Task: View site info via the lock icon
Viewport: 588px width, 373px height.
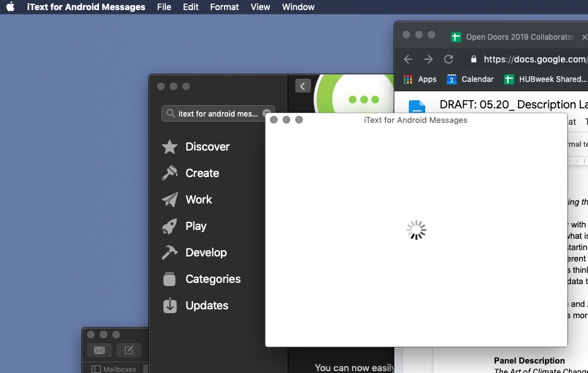Action: click(x=474, y=59)
